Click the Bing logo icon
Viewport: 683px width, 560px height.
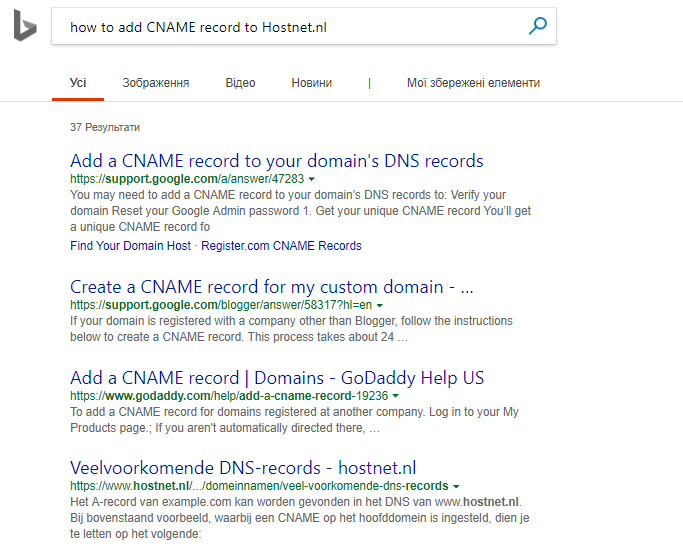[x=25, y=26]
